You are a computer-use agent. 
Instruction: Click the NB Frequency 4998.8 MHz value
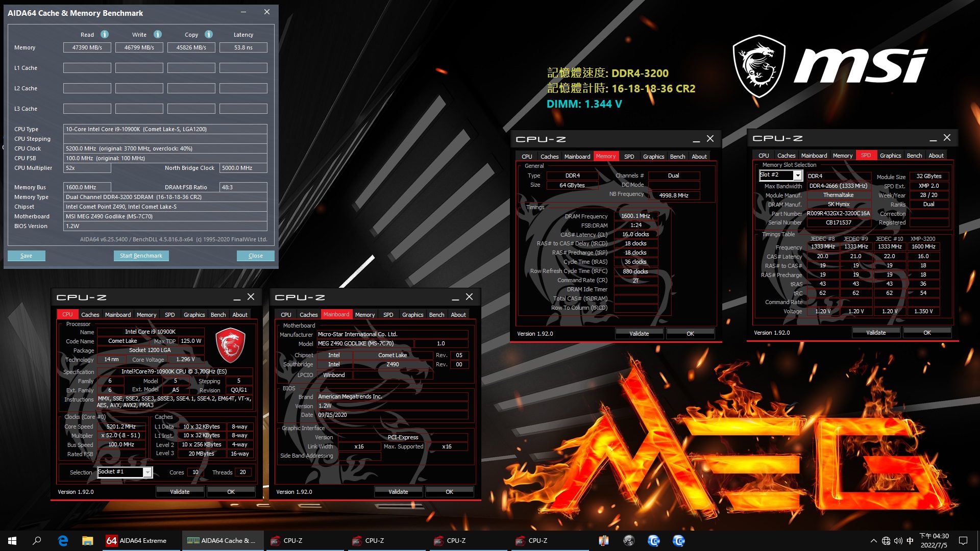pyautogui.click(x=674, y=195)
